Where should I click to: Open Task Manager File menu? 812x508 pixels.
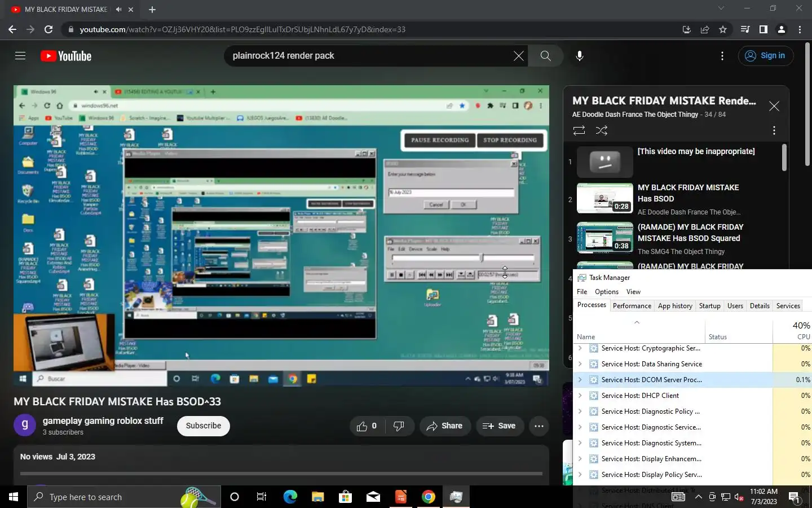tap(582, 292)
